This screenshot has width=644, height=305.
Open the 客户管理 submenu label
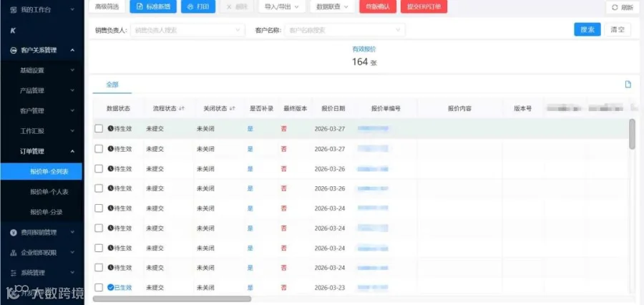click(32, 110)
